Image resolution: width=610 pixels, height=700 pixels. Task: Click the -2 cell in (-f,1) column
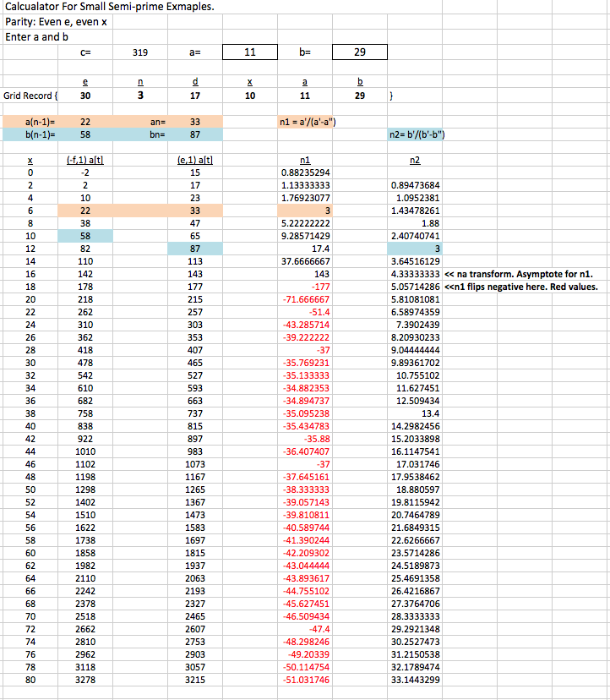[85, 172]
